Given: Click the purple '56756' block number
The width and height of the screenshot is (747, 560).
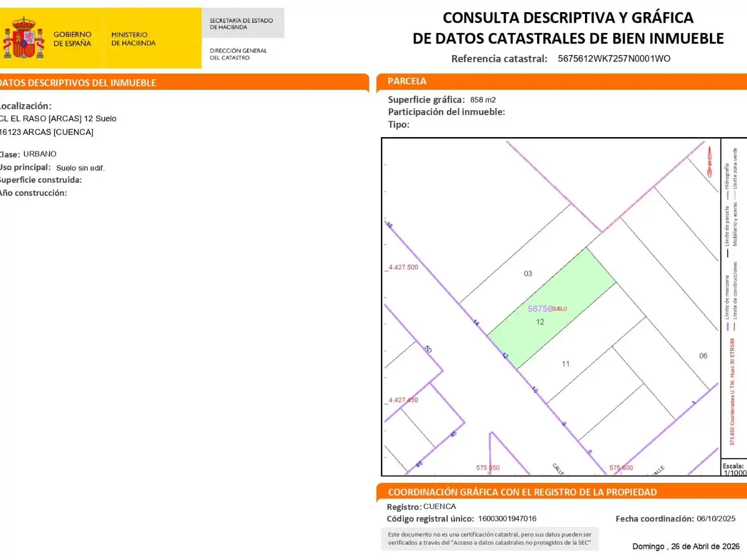Looking at the screenshot, I should tap(540, 309).
